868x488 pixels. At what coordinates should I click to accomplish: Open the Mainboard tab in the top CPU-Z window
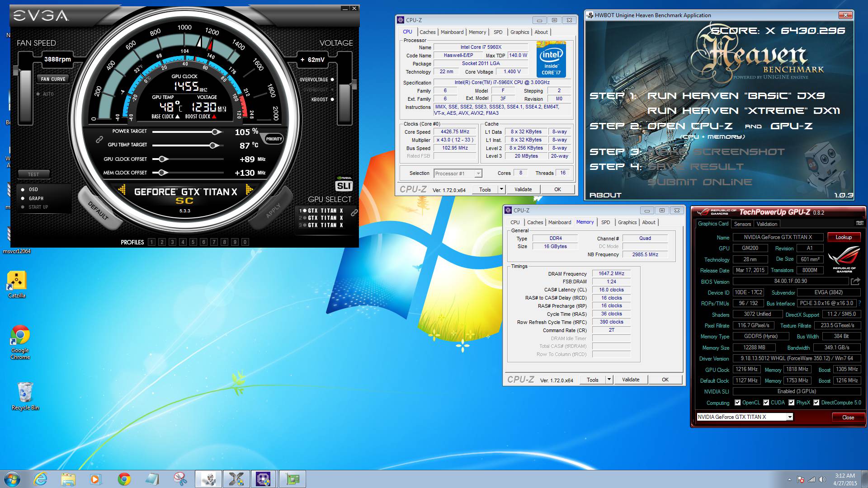point(452,32)
